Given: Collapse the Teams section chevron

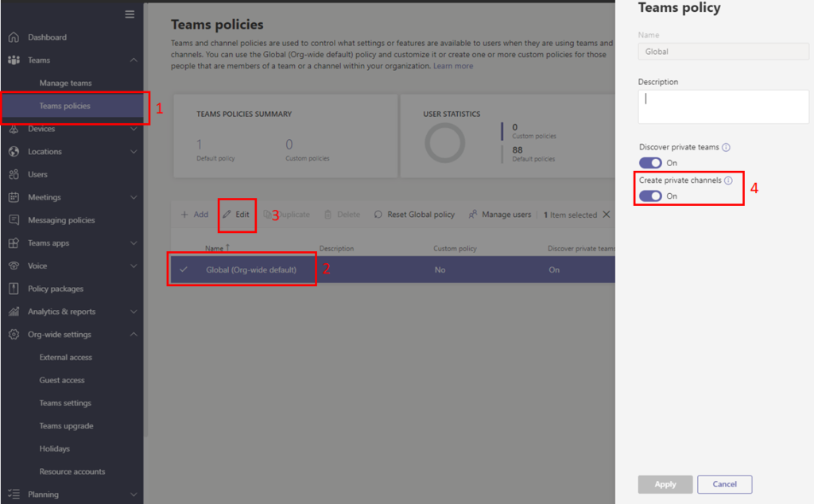Looking at the screenshot, I should pos(134,60).
